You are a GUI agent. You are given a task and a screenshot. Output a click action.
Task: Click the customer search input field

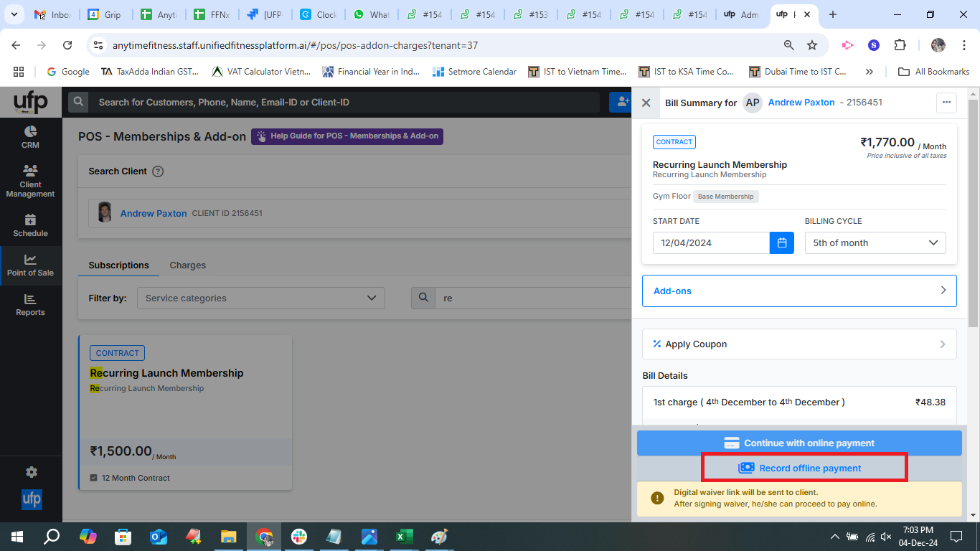tap(344, 103)
